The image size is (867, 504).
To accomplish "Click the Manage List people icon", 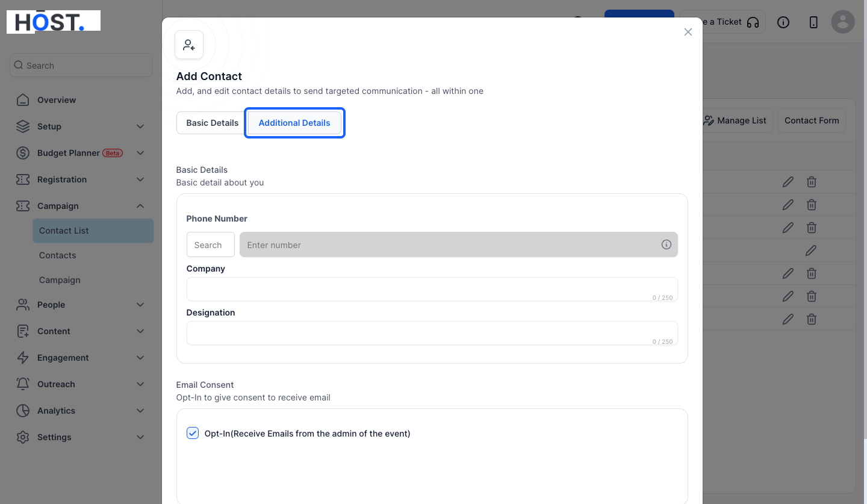I will coord(709,120).
